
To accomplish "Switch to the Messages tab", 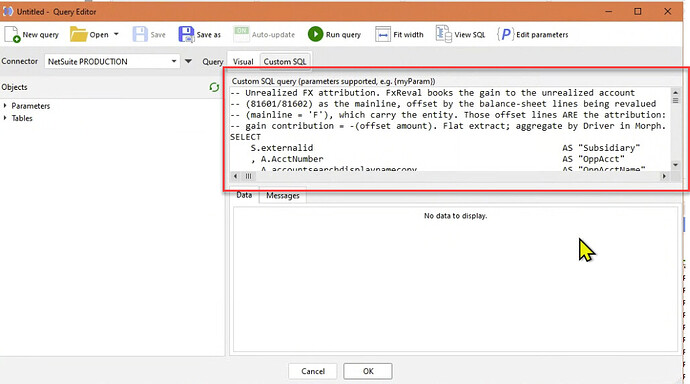I will click(x=283, y=195).
